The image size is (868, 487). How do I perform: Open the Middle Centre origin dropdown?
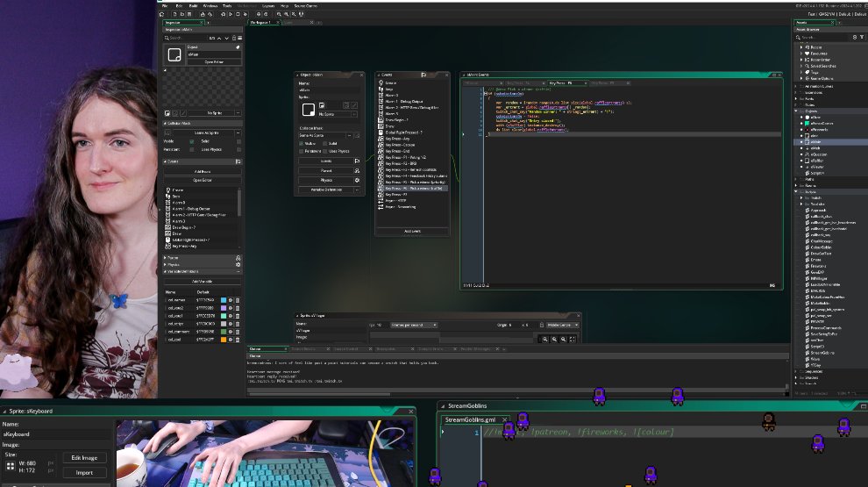tap(562, 326)
